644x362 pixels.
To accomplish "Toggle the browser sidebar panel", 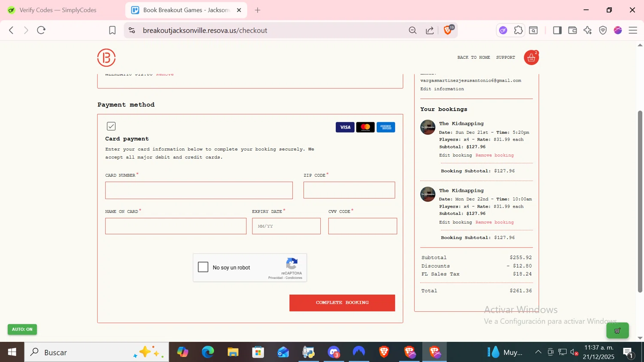I will [x=557, y=30].
